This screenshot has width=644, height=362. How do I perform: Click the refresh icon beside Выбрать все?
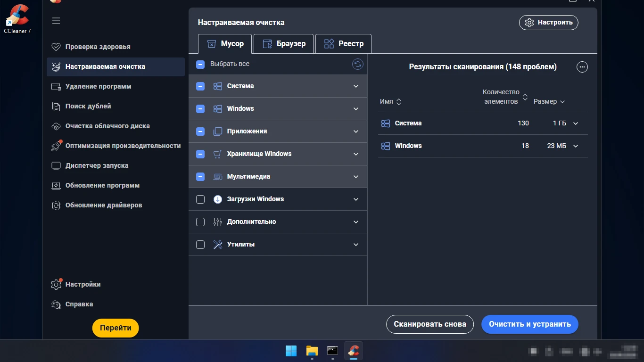point(358,64)
